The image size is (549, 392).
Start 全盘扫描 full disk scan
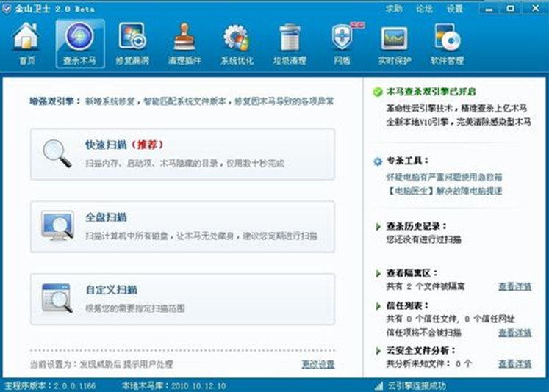pyautogui.click(x=182, y=227)
